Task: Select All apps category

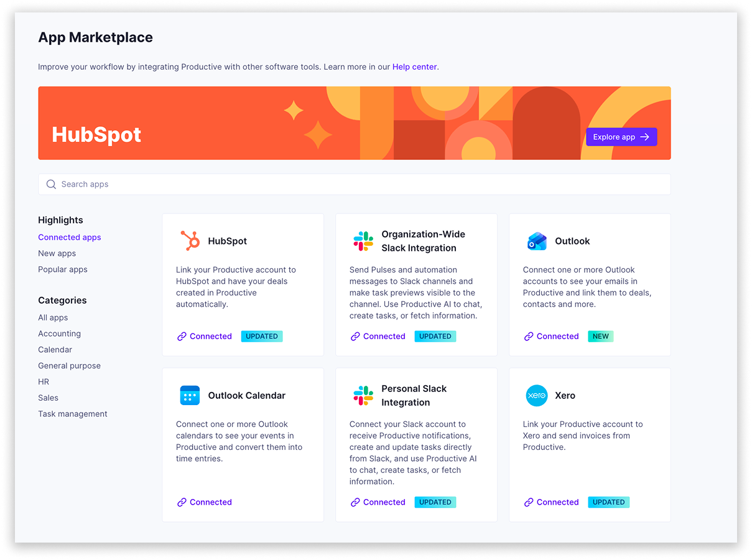Action: [x=53, y=317]
